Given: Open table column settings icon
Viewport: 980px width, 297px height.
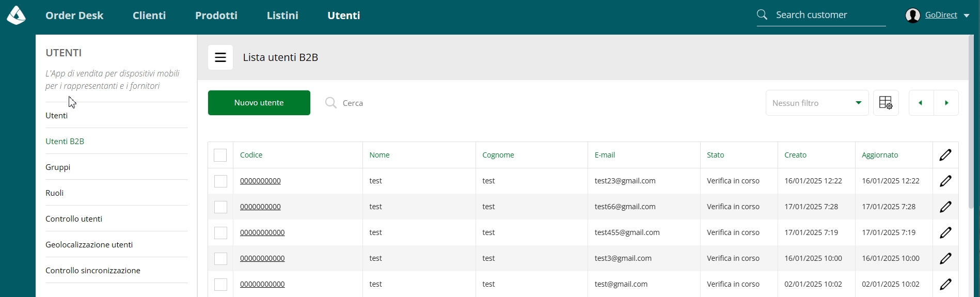Looking at the screenshot, I should coord(886,103).
